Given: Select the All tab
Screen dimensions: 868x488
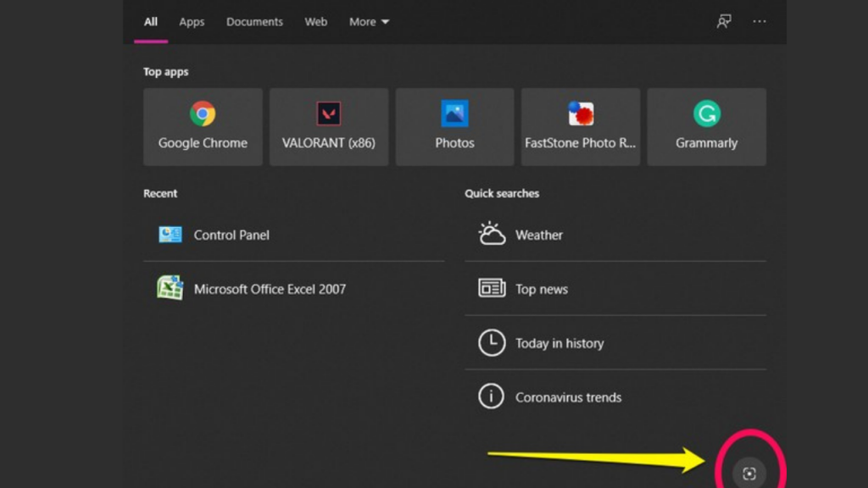Looking at the screenshot, I should tap(151, 21).
